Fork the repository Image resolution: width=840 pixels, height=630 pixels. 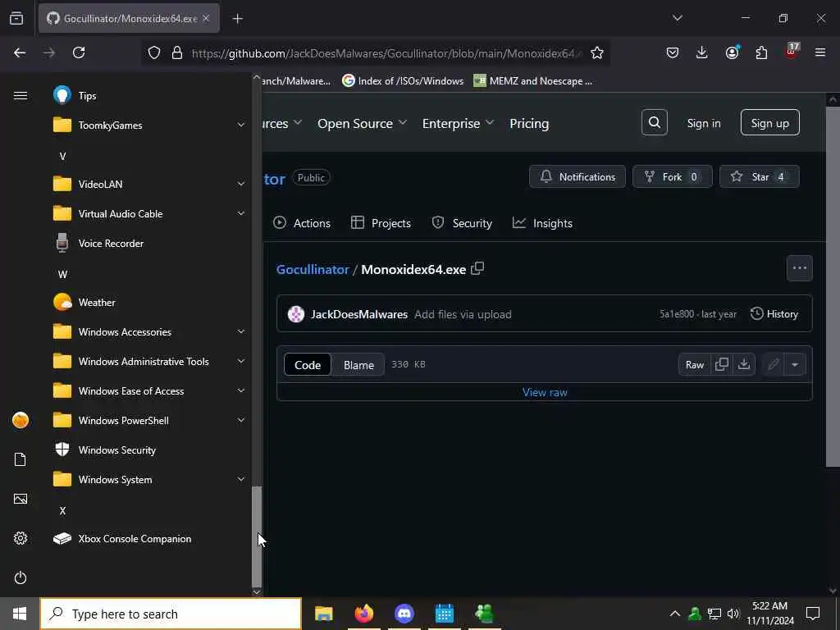click(x=673, y=177)
